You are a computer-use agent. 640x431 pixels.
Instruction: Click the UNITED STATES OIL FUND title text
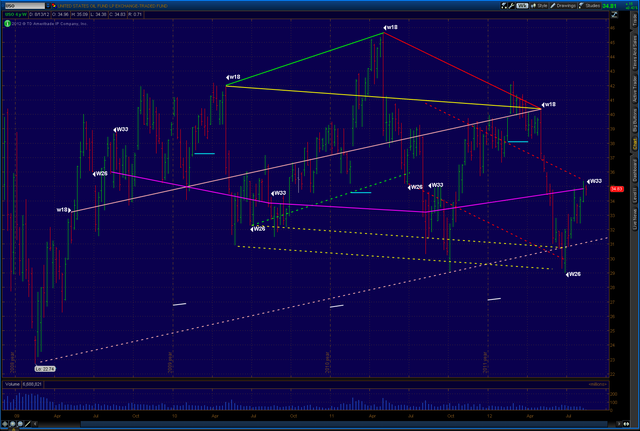[x=112, y=6]
